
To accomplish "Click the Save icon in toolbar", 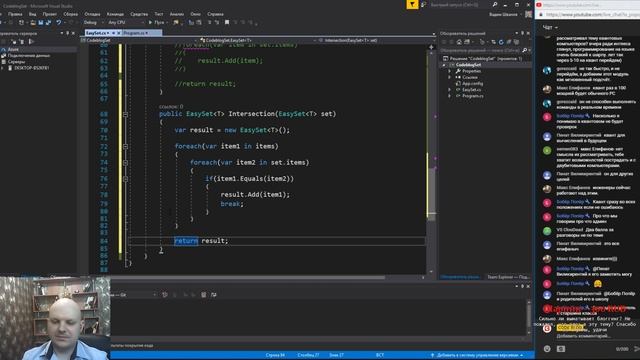I will click(40, 22).
